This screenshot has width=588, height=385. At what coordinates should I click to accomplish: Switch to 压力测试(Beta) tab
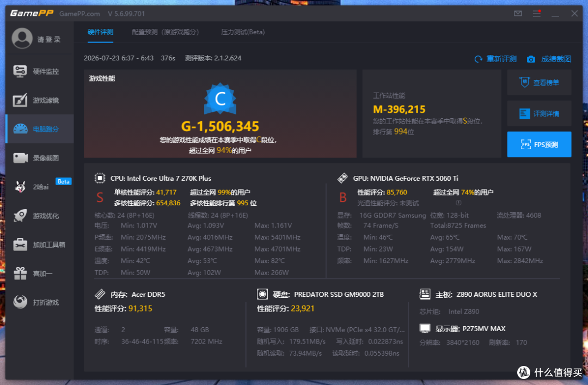pyautogui.click(x=243, y=32)
